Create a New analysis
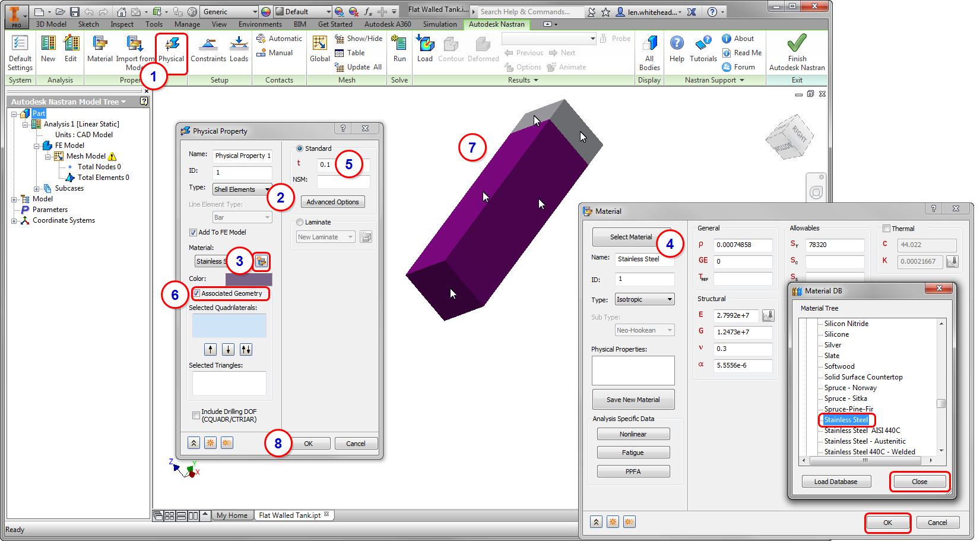Image resolution: width=980 pixels, height=541 pixels. [48, 49]
